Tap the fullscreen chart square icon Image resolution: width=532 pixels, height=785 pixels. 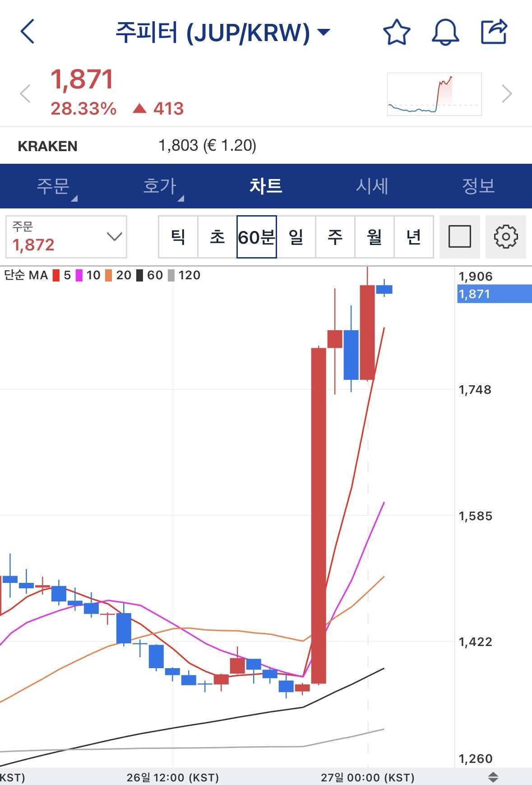coord(460,236)
